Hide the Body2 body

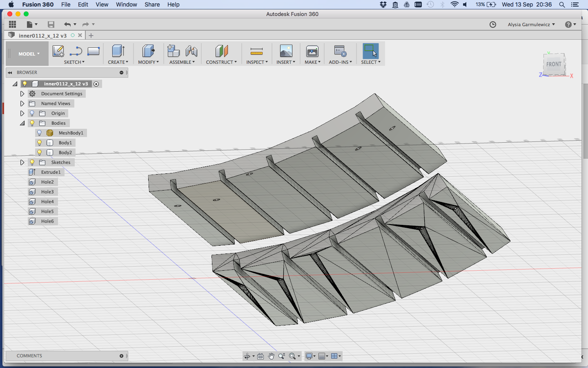tap(40, 153)
